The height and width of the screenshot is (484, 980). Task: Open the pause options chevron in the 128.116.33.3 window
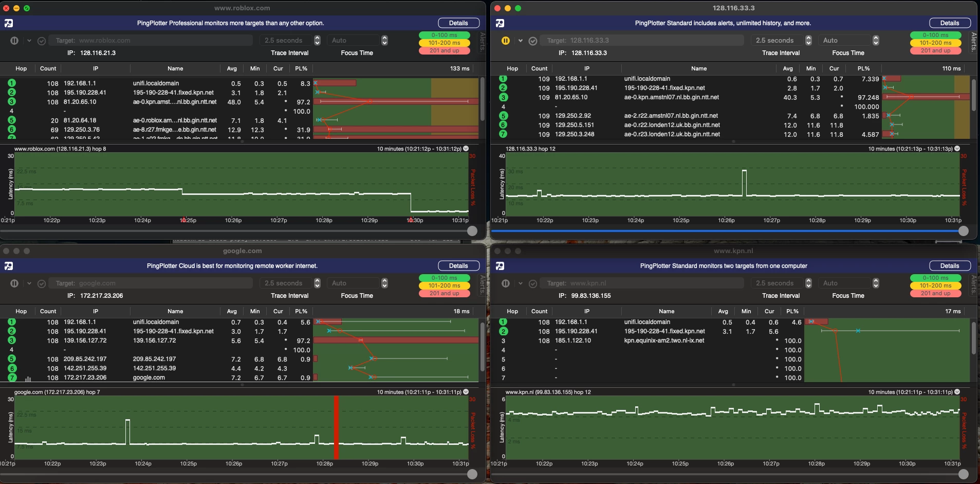[x=521, y=41]
